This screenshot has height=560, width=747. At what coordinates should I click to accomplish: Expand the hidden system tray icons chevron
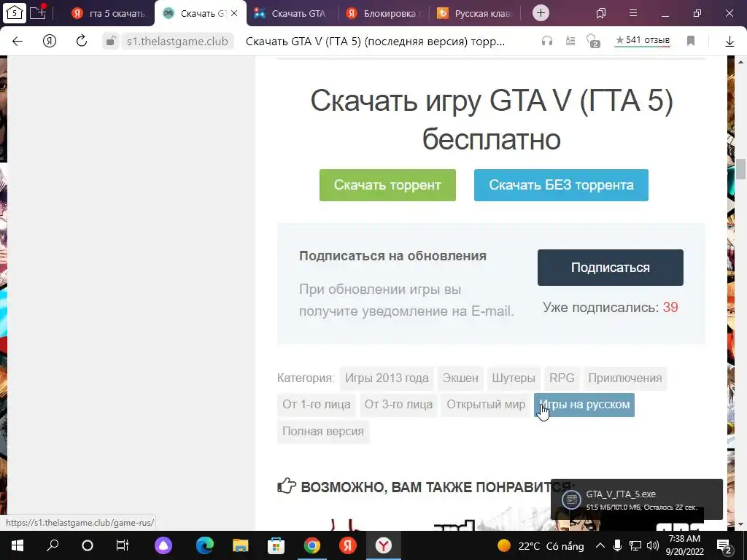coord(600,545)
